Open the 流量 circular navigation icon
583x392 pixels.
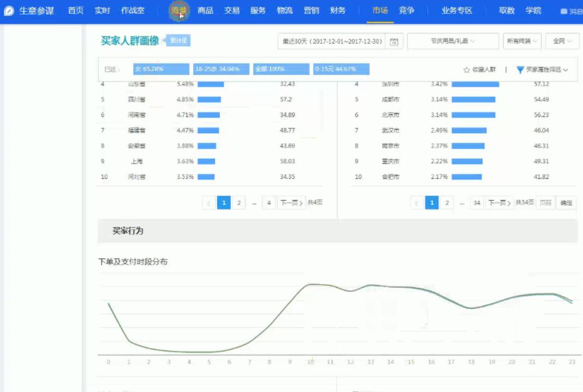(x=179, y=10)
